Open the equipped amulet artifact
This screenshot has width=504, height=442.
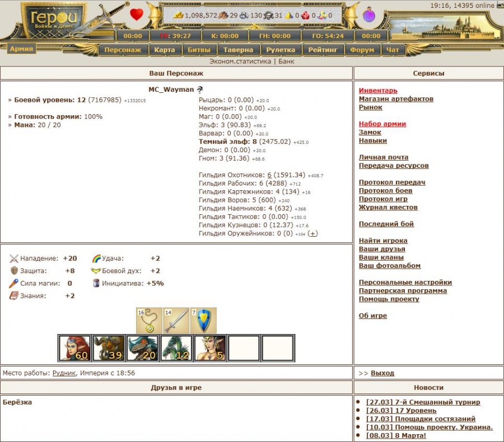pos(149,321)
